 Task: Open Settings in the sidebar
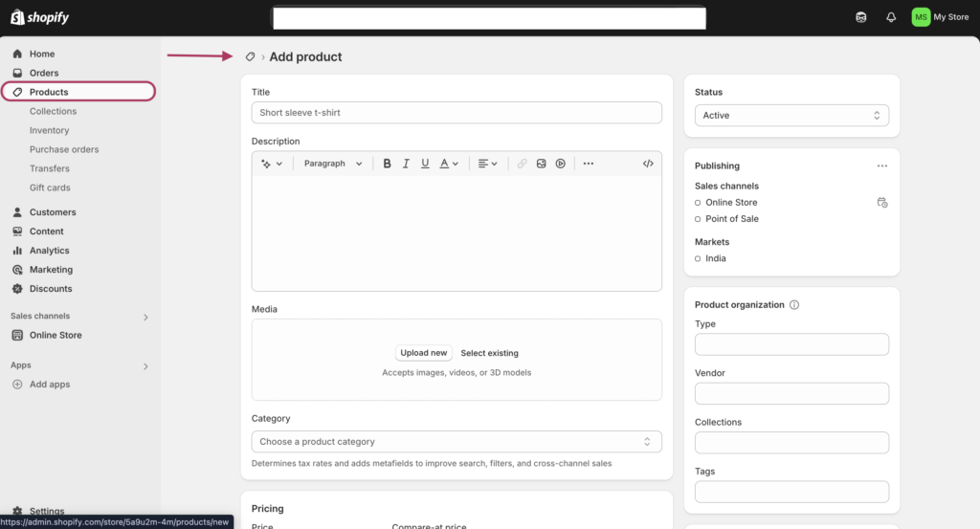[47, 511]
